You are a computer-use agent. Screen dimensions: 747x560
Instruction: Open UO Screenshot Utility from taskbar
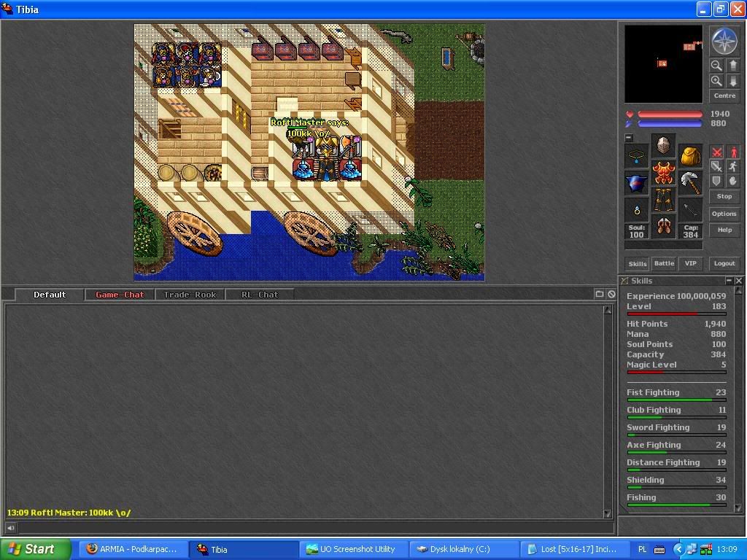point(353,549)
